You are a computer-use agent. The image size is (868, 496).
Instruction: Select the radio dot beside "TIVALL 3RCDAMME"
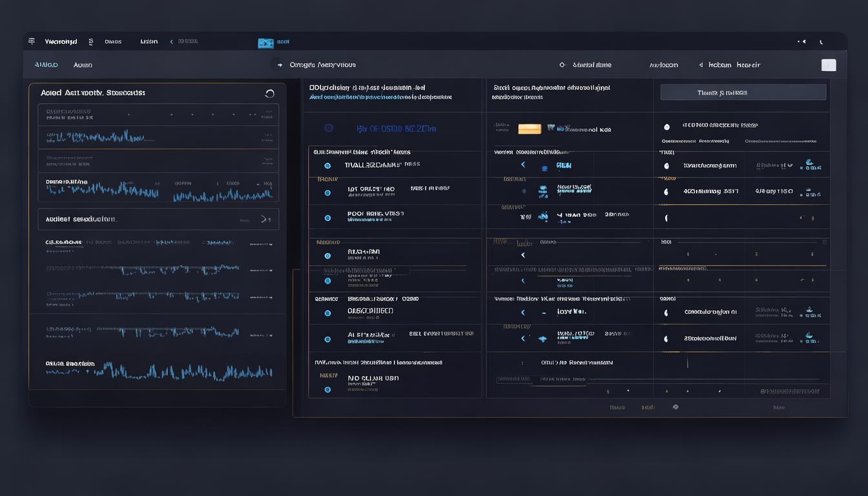[327, 165]
